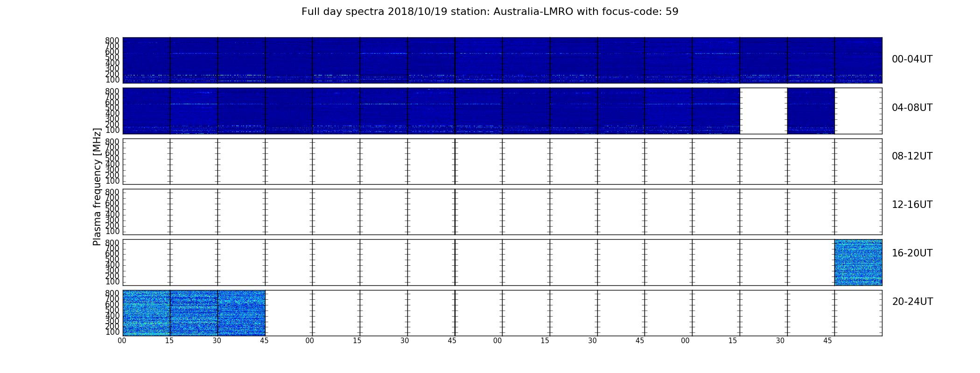Click the 16-20UT row label
Screen dimensions: 980x373
912,253
